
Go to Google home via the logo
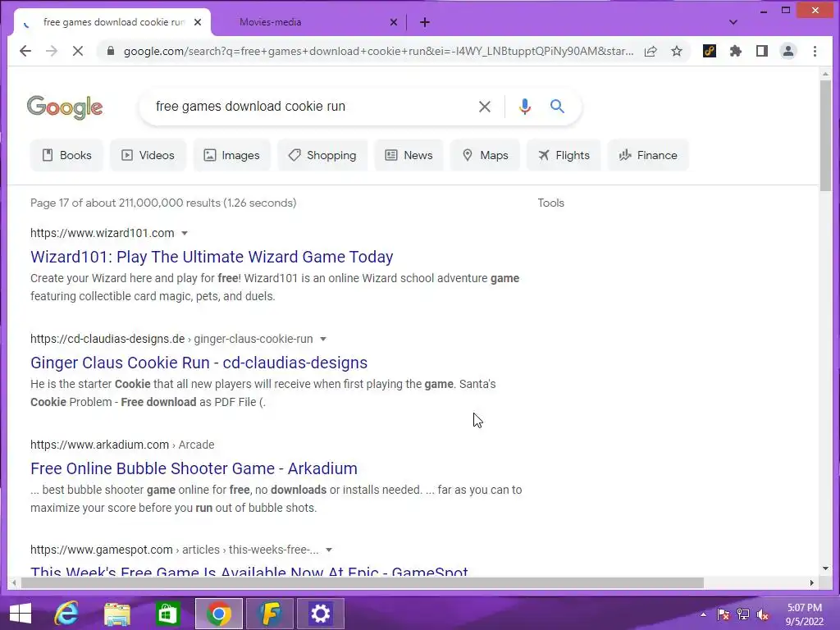(65, 107)
